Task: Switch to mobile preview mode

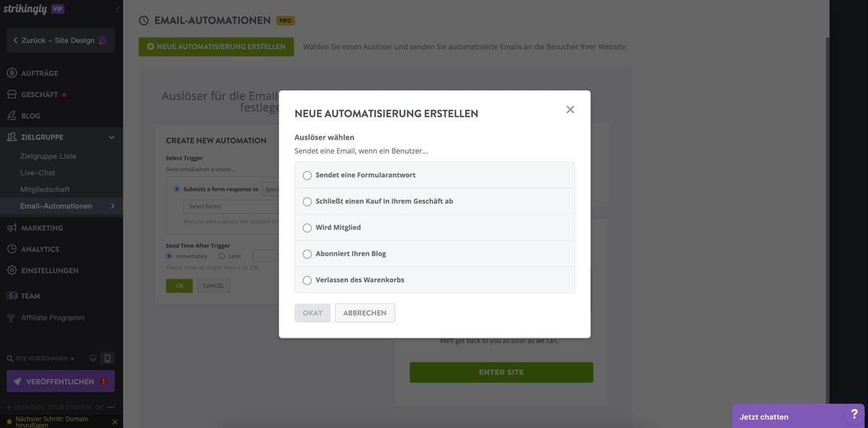Action: [x=107, y=357]
